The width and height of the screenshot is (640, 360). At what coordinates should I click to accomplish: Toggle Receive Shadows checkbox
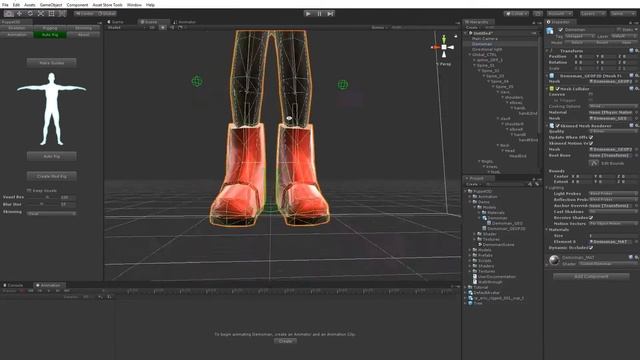pyautogui.click(x=591, y=218)
